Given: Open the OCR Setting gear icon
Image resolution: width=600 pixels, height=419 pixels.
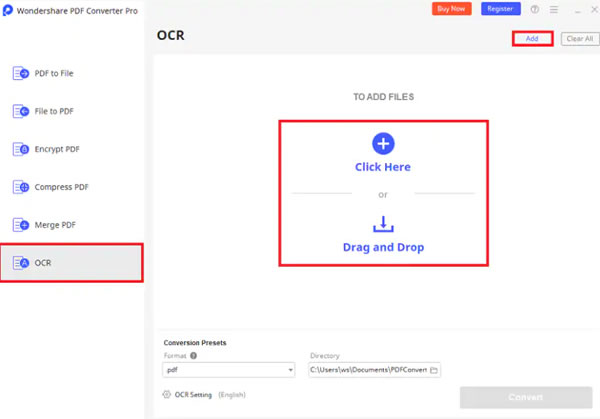Looking at the screenshot, I should [166, 395].
